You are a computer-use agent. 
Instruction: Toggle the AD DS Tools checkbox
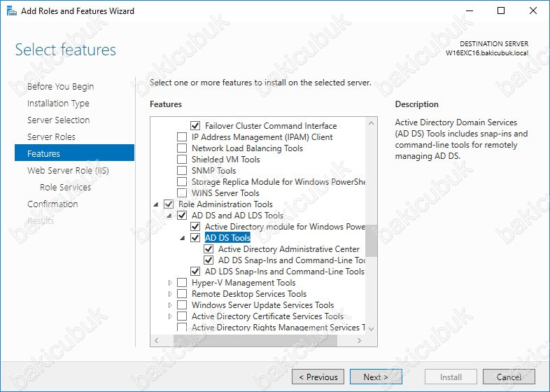195,238
